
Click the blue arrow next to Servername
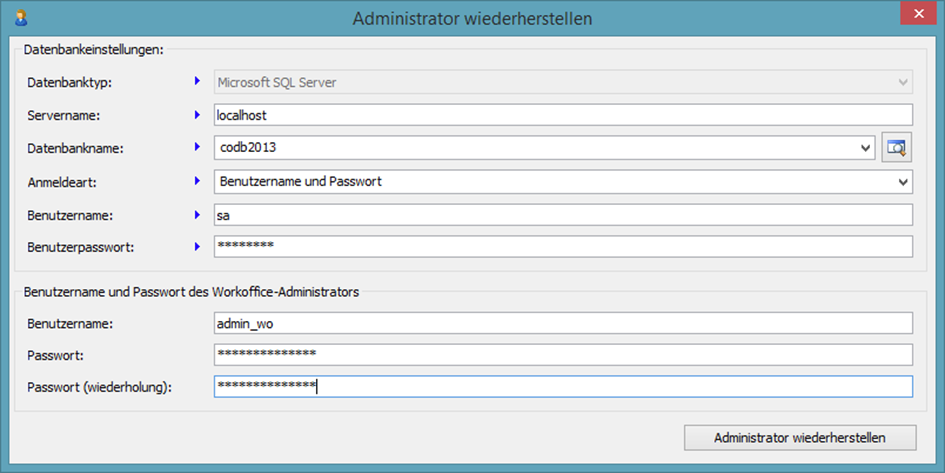coord(197,116)
